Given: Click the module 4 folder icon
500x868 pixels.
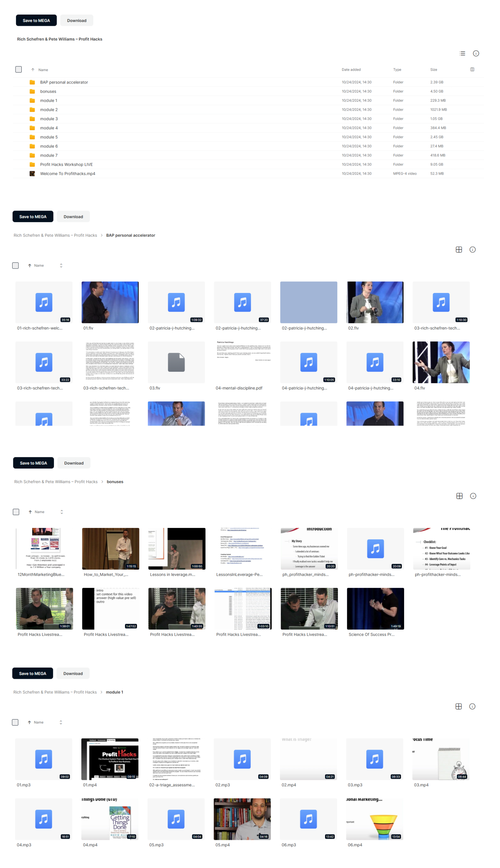Looking at the screenshot, I should coord(32,128).
